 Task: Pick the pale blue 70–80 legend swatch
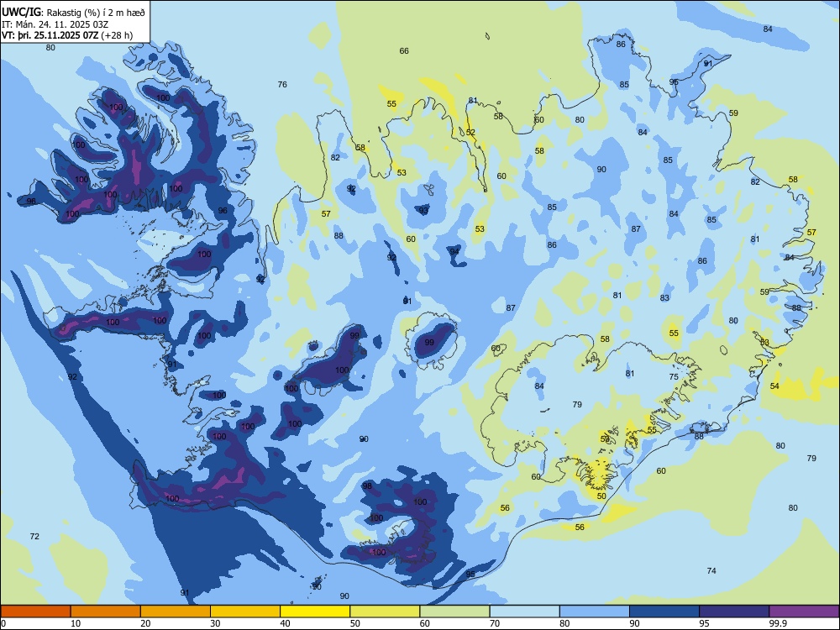(x=524, y=612)
